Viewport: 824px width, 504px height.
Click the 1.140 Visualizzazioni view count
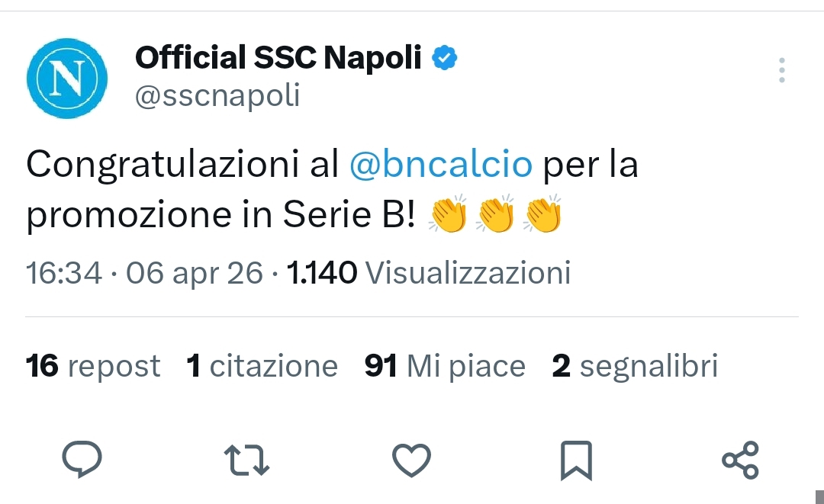point(428,273)
